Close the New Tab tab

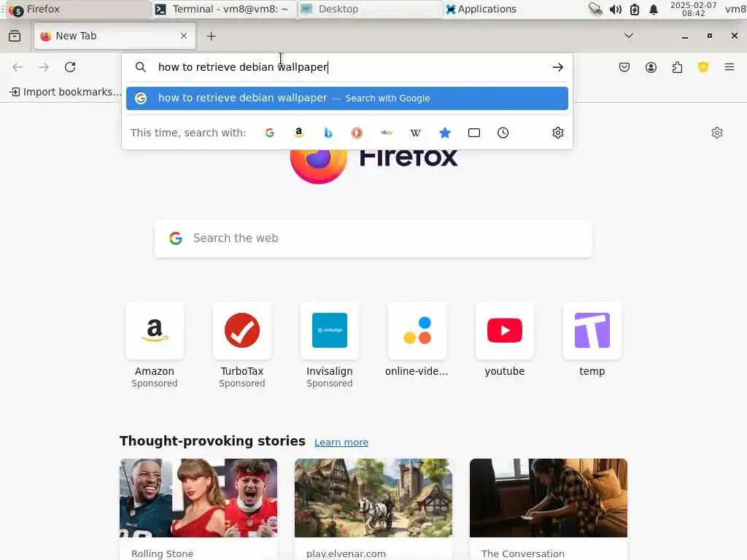pos(184,36)
